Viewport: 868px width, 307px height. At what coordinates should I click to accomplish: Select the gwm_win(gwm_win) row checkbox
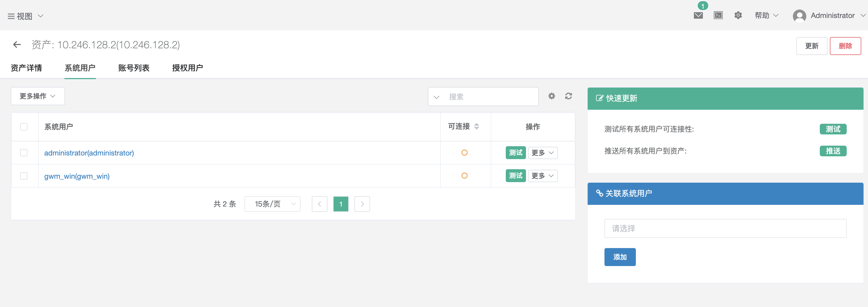tap(24, 176)
